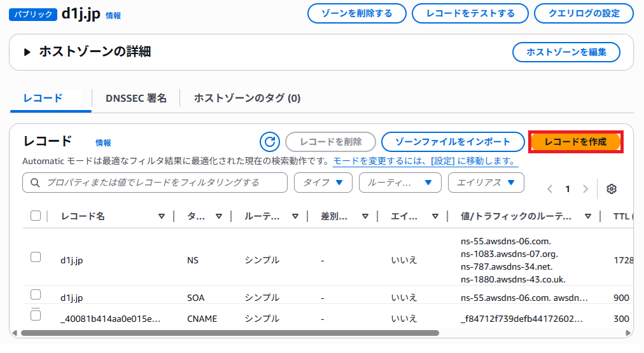Sort by 値/トラフィック column arrow
This screenshot has height=353, width=644.
point(587,216)
